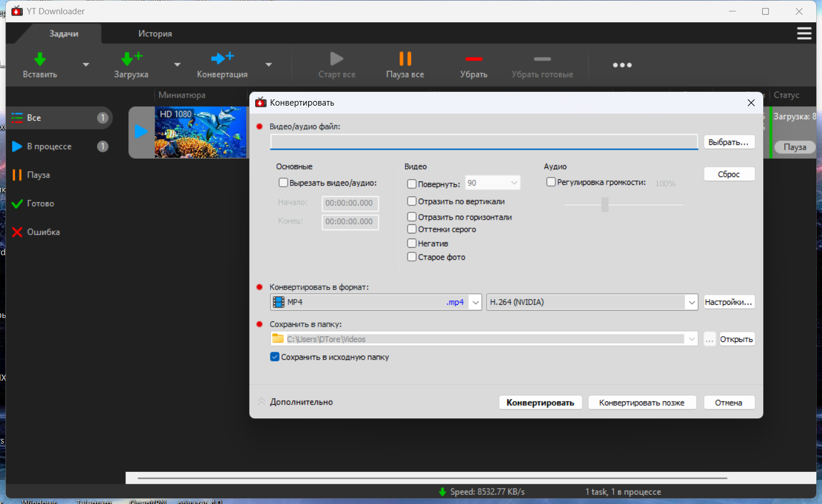
Task: Click the Конвертировать button
Action: (x=540, y=402)
